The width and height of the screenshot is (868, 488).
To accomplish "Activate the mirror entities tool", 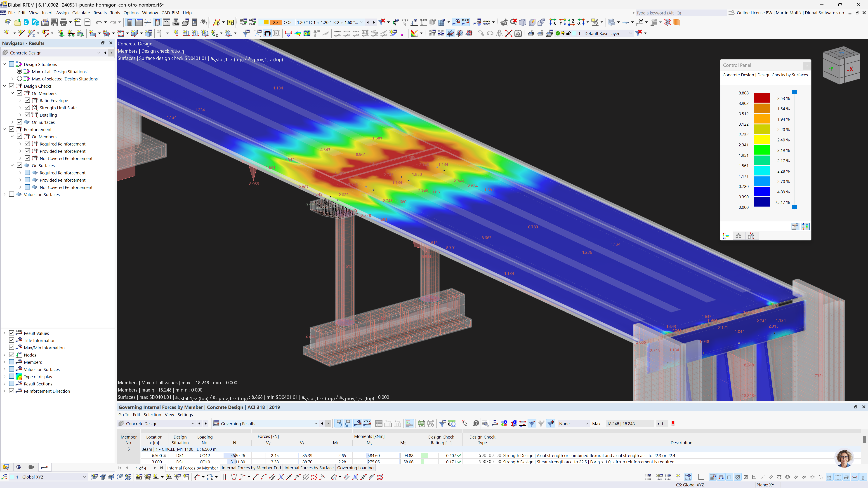I will 499,33.
